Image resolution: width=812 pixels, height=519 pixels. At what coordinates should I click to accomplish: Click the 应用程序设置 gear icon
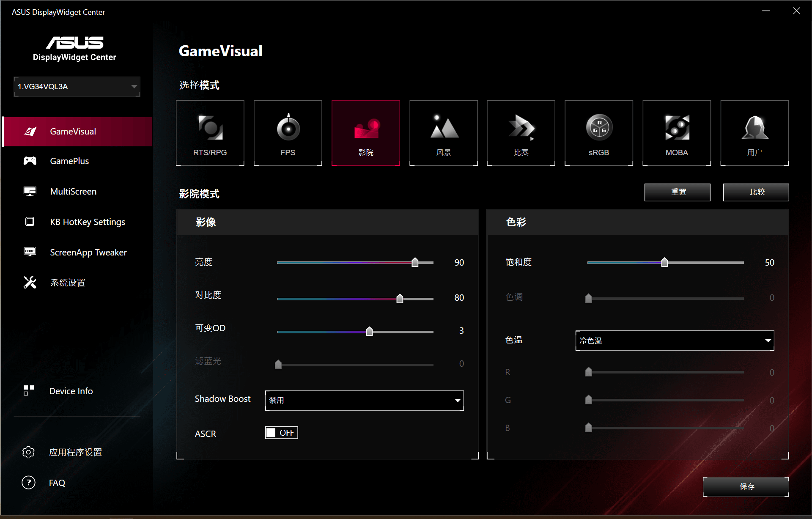28,452
